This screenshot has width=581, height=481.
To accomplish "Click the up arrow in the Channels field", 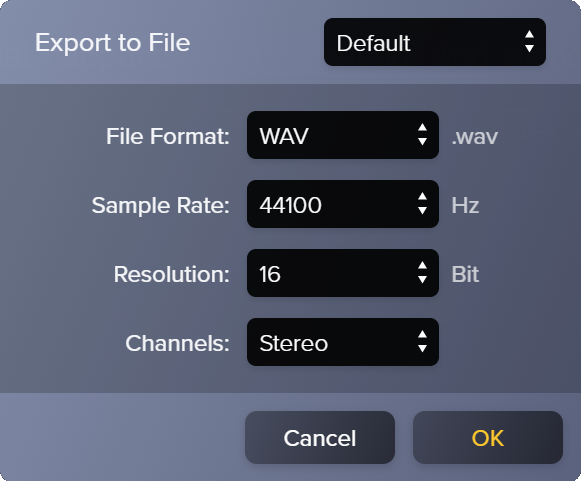I will (422, 335).
